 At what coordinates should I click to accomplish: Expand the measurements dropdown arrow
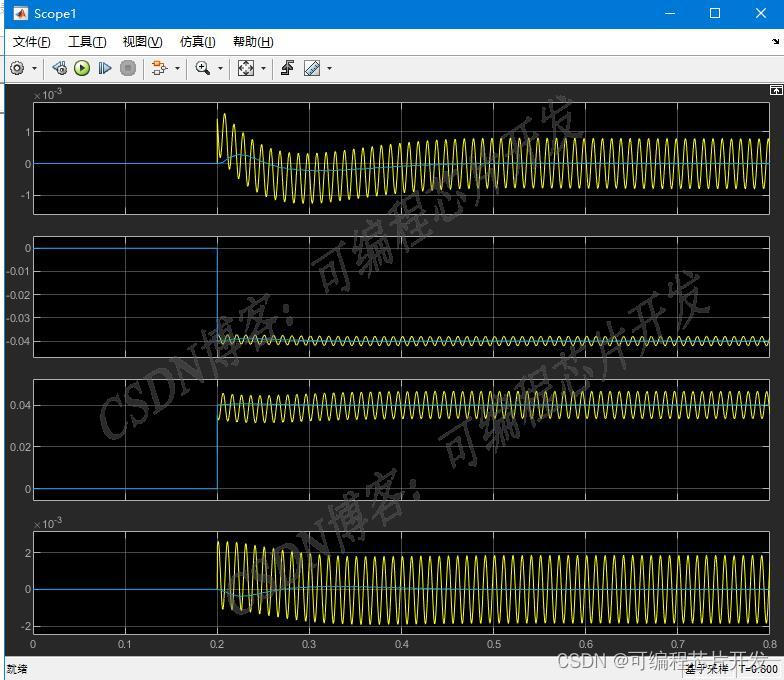coord(329,68)
